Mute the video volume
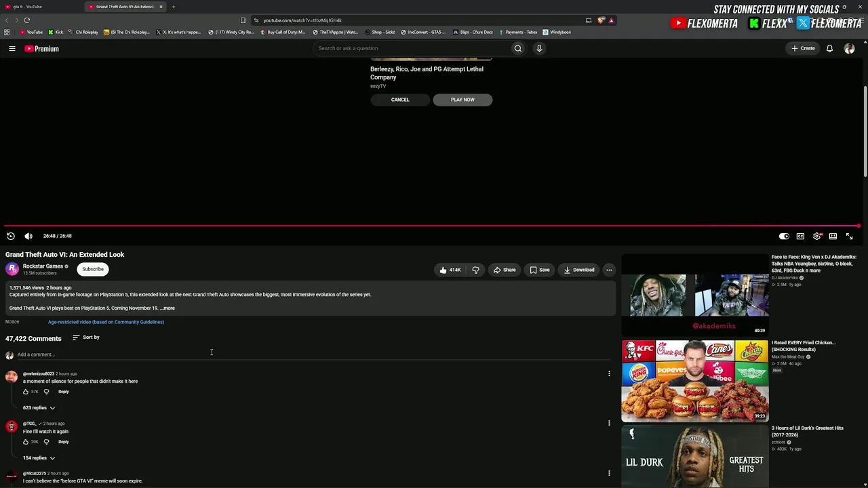Viewport: 868px width, 488px height. point(28,236)
